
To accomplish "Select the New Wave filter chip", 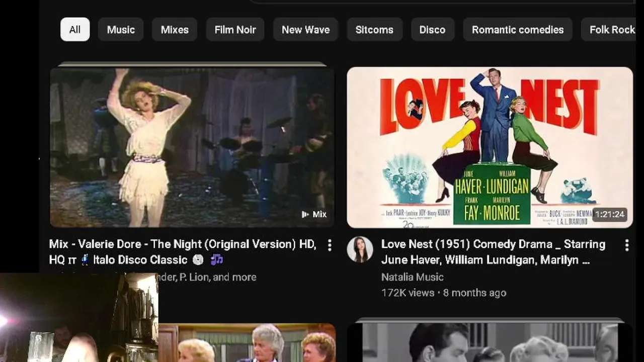I will [305, 30].
